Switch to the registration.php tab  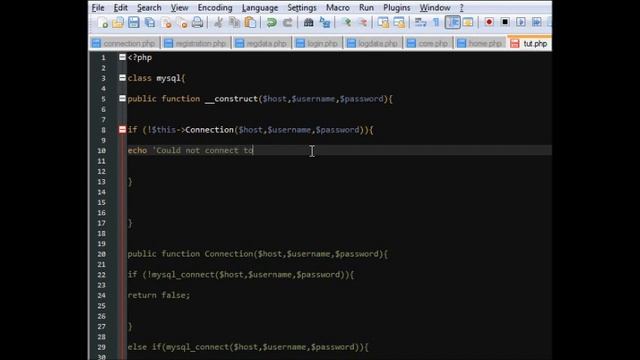coord(196,43)
